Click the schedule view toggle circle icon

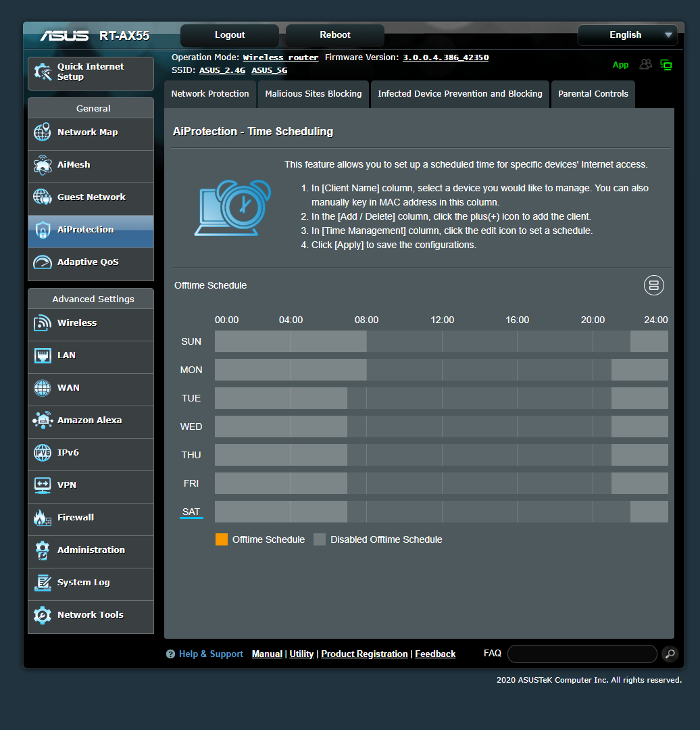pyautogui.click(x=654, y=285)
